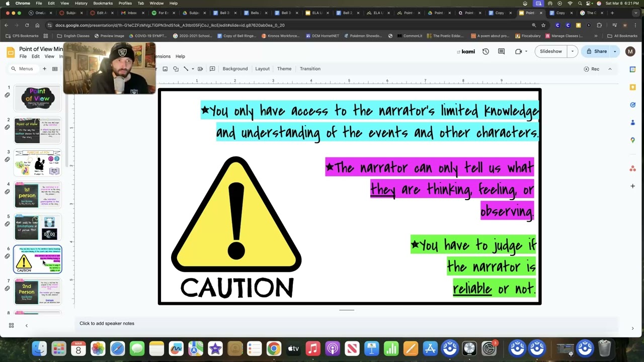Viewport: 644px width, 362px height.
Task: Collapse the filmstrip with arrow at bottom
Action: (x=27, y=325)
